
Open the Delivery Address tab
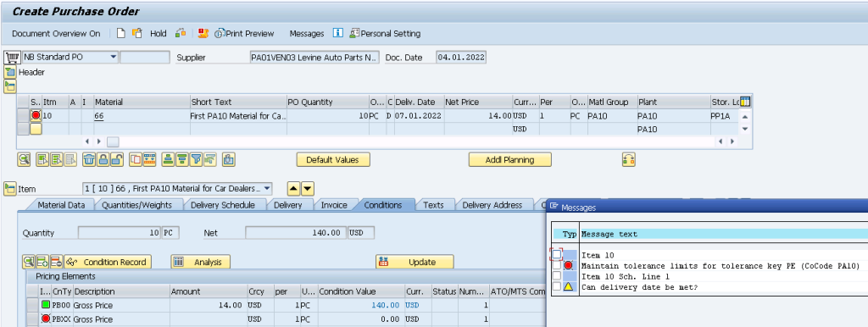point(492,205)
